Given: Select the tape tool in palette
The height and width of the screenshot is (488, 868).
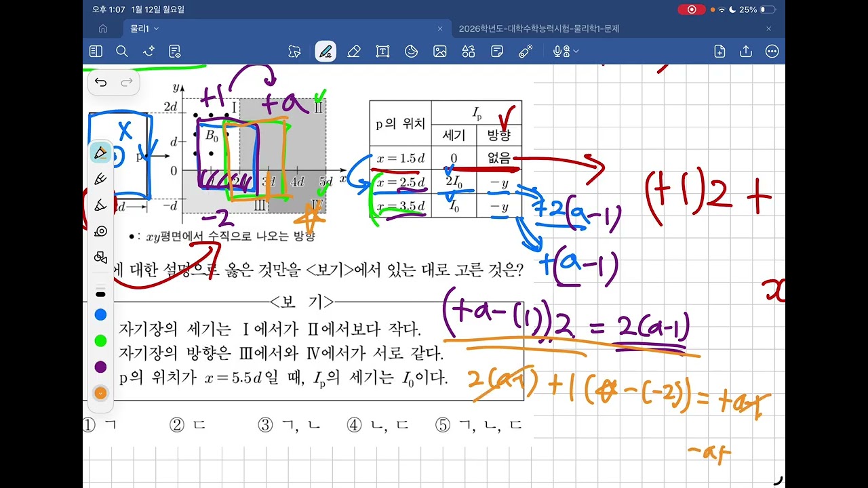Looking at the screenshot, I should pyautogui.click(x=100, y=231).
